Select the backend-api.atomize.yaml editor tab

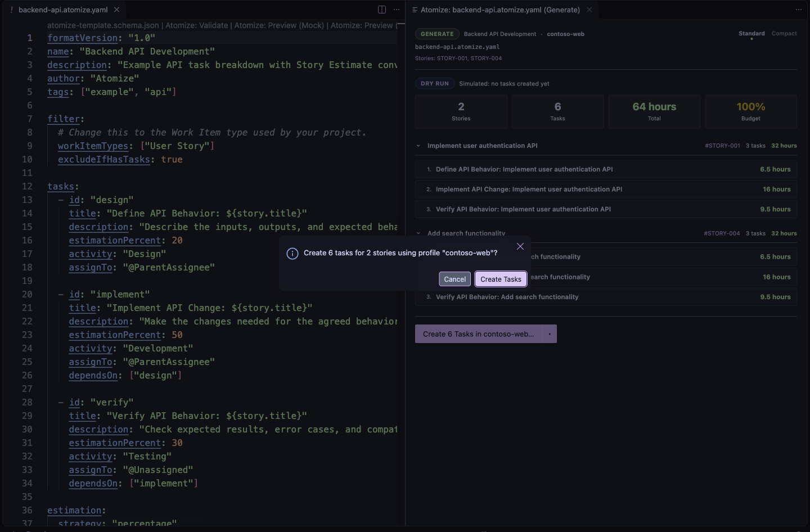pos(63,10)
